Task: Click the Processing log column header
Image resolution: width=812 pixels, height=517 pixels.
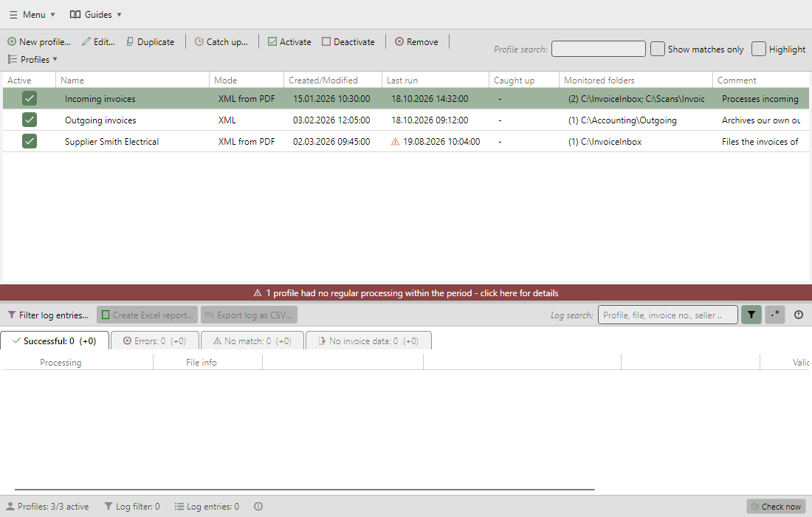Action: 61,363
